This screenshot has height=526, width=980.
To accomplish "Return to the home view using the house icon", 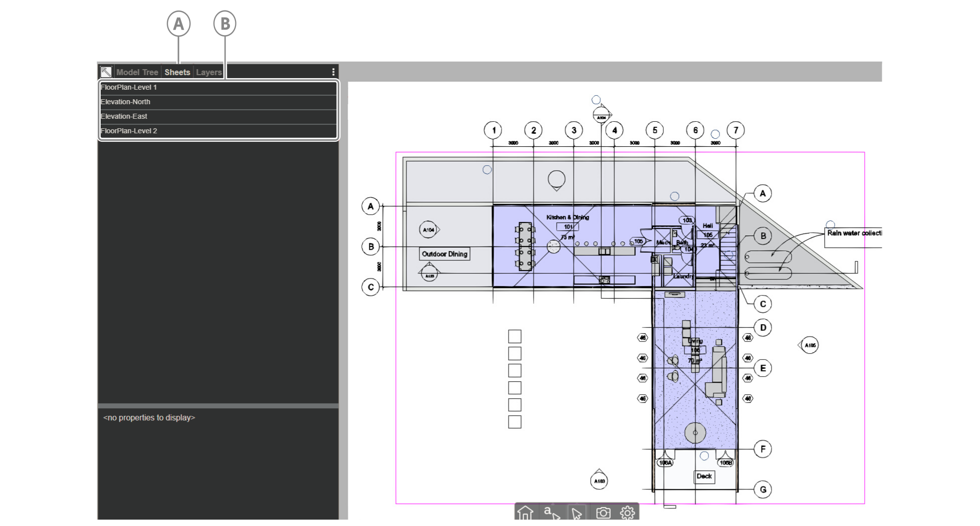I will (x=525, y=512).
